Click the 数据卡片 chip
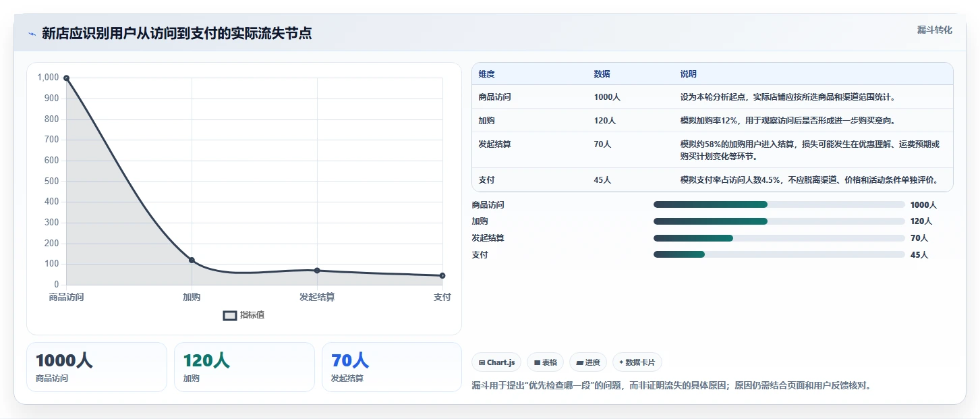This screenshot has width=980, height=419. pyautogui.click(x=637, y=362)
